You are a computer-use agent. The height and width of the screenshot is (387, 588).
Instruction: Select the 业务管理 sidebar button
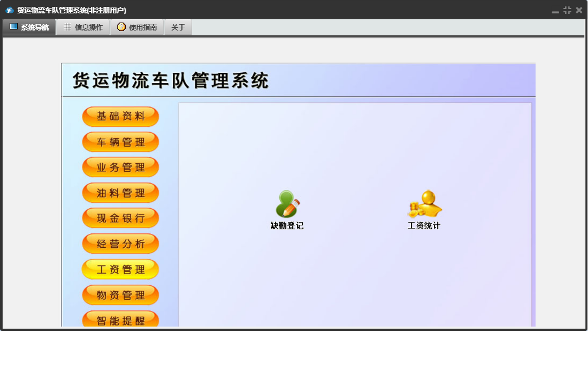120,168
